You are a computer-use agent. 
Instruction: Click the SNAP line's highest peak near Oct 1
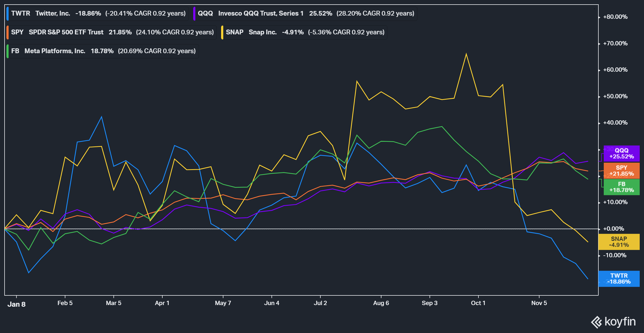pos(466,54)
